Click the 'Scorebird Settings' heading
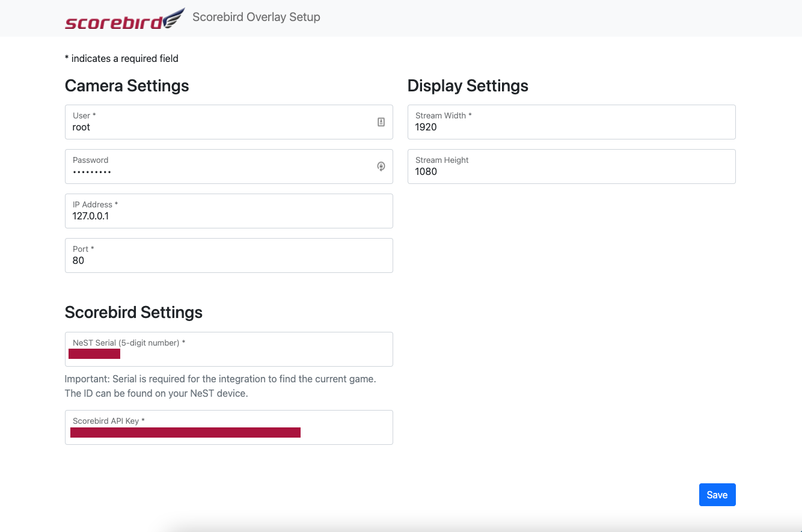Viewport: 802px width, 532px height. coord(133,313)
